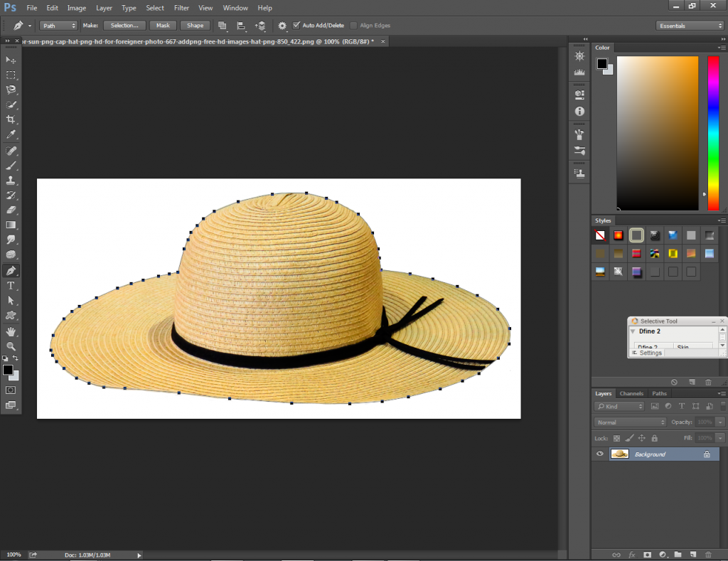Select the Gradient tool

(x=11, y=225)
